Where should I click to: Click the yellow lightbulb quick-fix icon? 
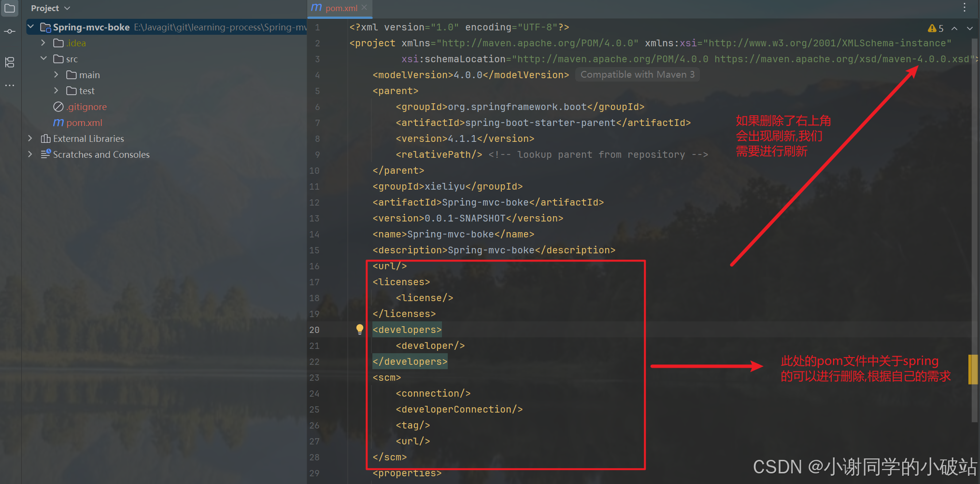[x=360, y=330]
